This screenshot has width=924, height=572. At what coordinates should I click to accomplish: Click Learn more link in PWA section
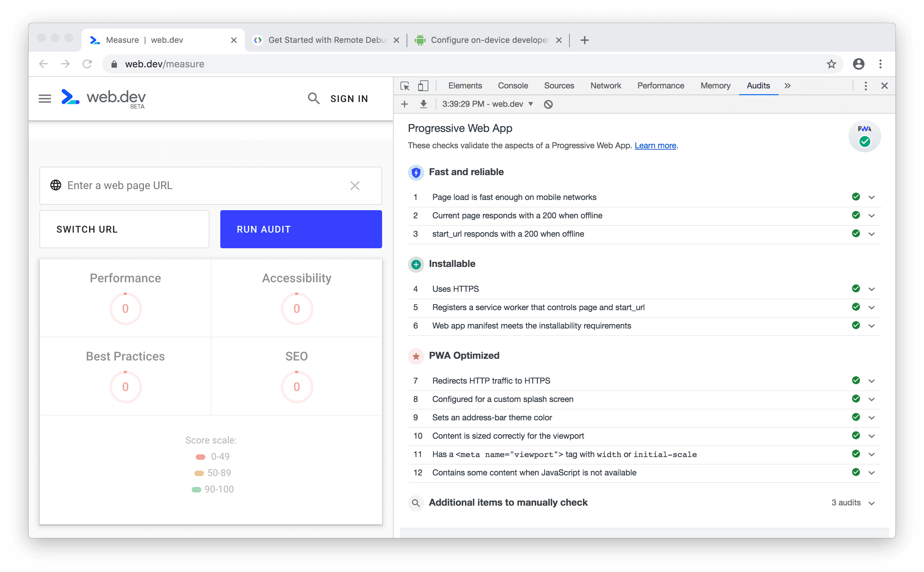coord(655,145)
